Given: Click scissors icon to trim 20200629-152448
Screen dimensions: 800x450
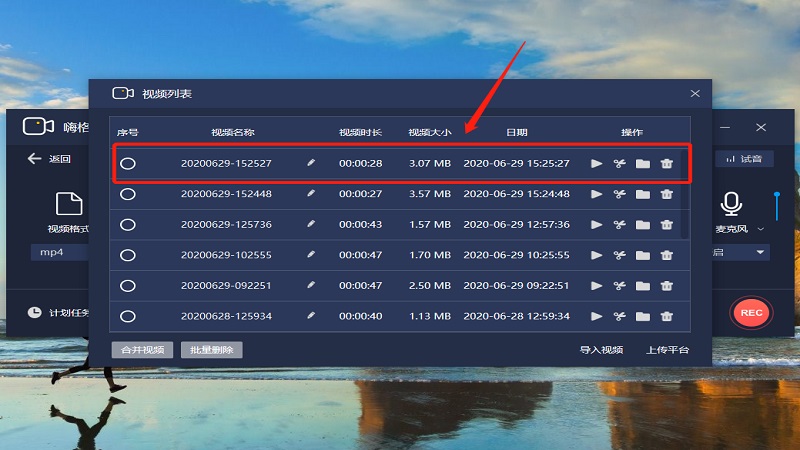Looking at the screenshot, I should 620,194.
